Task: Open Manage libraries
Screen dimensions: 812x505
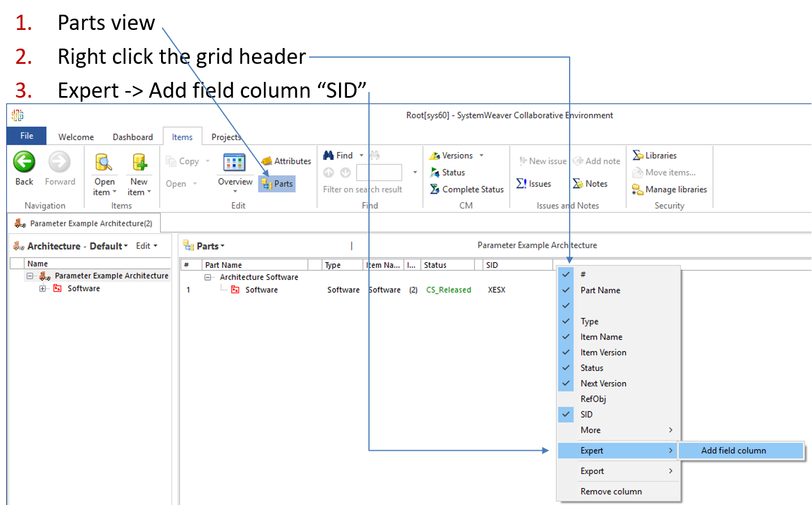Action: coord(669,189)
